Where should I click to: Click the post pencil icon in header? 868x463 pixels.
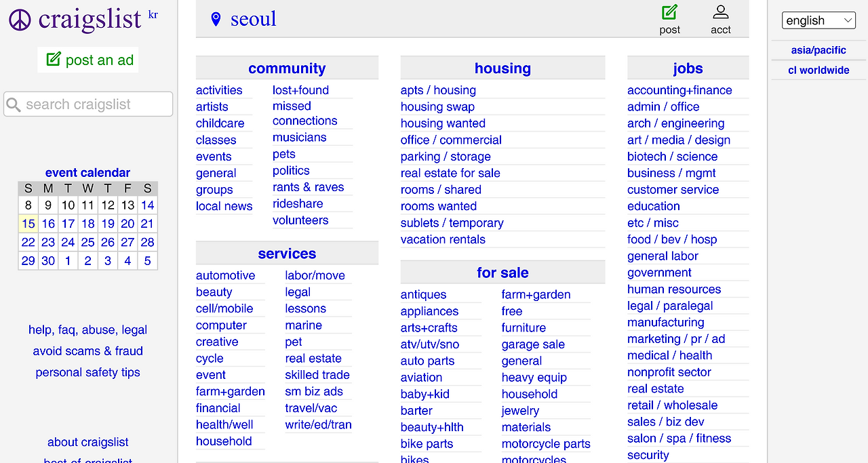(x=669, y=12)
